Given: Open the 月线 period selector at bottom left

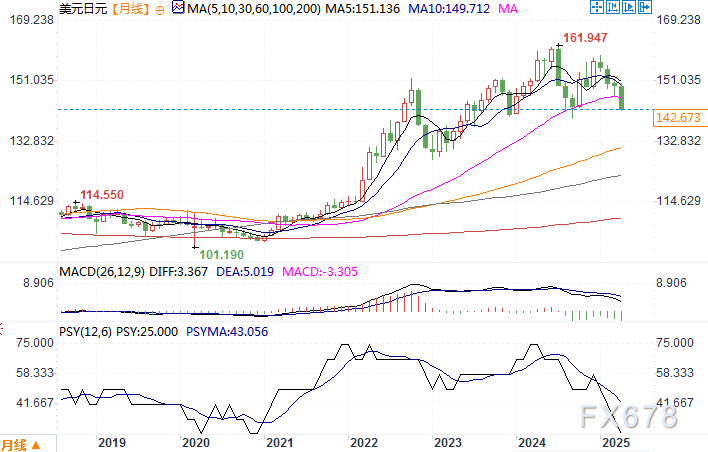Looking at the screenshot, I should coord(15,444).
